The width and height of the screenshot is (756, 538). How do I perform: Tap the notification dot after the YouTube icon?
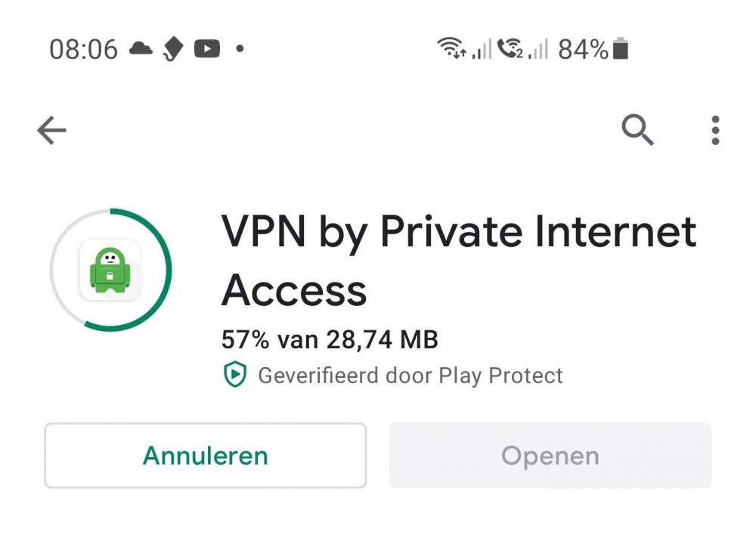240,49
